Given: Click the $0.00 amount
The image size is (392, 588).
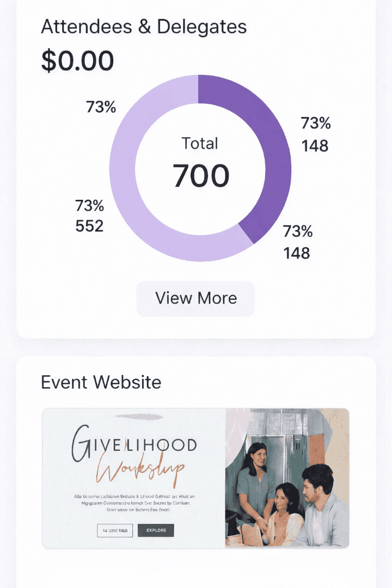Looking at the screenshot, I should tap(77, 60).
